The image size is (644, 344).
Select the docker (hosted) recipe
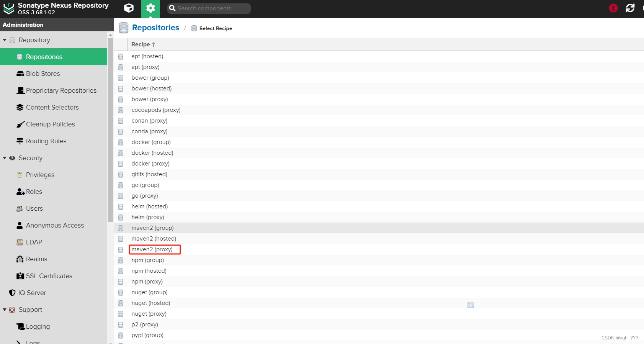tap(152, 153)
